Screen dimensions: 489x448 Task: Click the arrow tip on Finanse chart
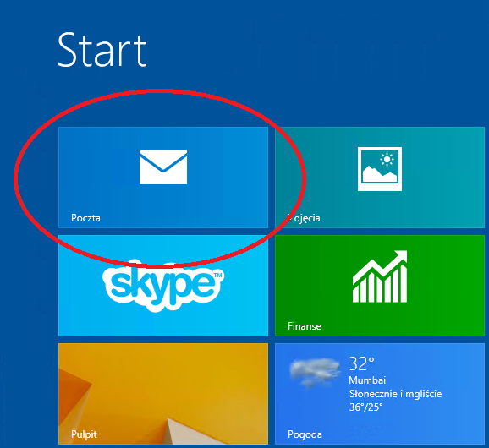401,256
